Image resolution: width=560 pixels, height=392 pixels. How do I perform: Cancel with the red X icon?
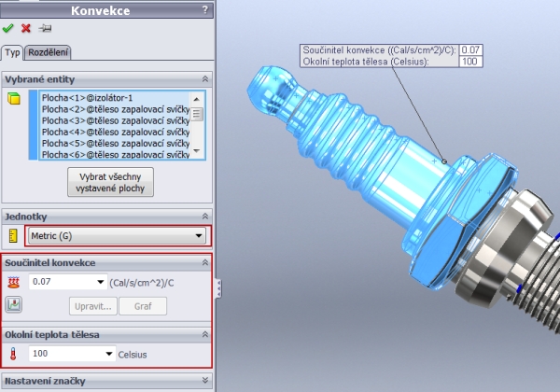point(26,28)
